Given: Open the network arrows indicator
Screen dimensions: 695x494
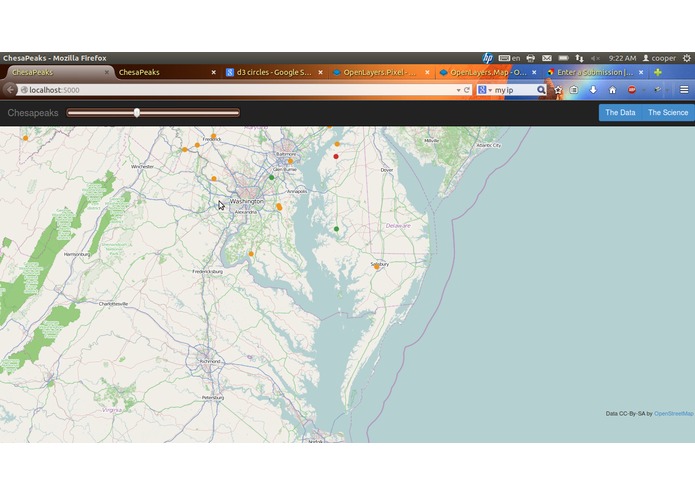Looking at the screenshot, I should 579,58.
